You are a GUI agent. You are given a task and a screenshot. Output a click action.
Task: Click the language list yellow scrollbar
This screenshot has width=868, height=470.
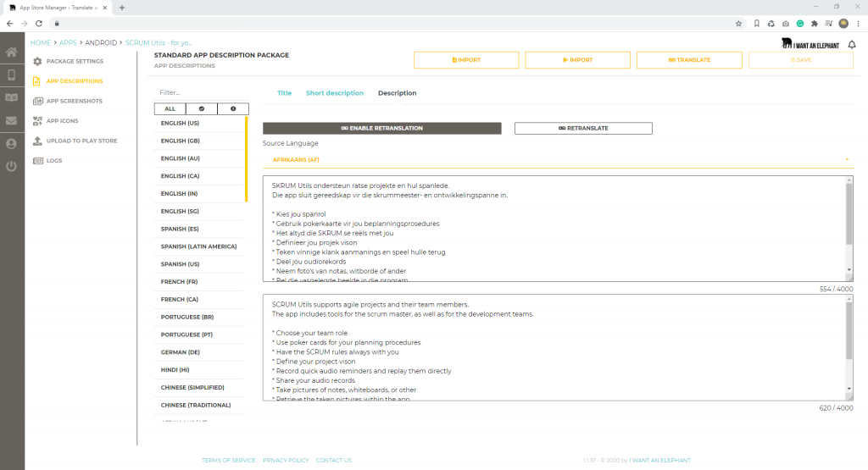(x=247, y=160)
